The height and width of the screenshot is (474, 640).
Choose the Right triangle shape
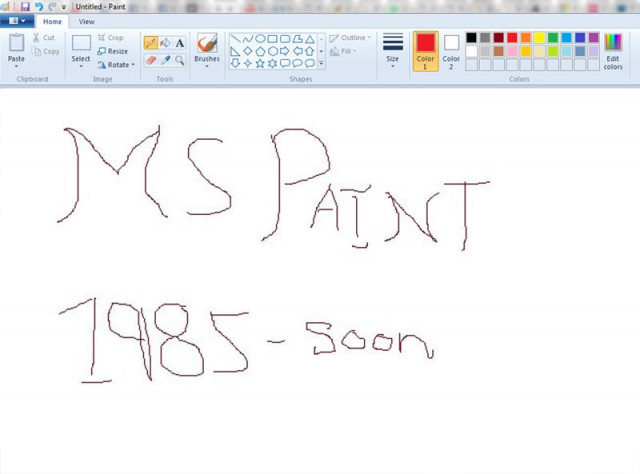pyautogui.click(x=236, y=51)
